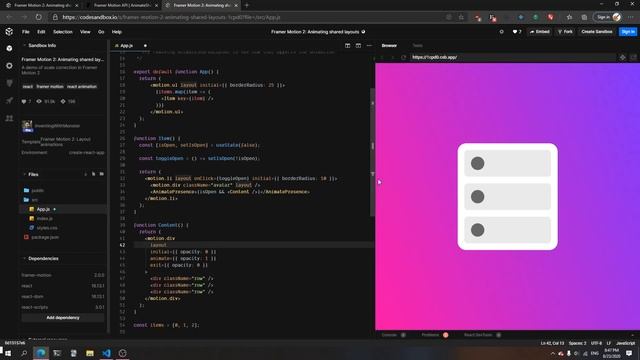The width and height of the screenshot is (640, 360).
Task: Click the taskbar search icon
Action: coord(24,353)
